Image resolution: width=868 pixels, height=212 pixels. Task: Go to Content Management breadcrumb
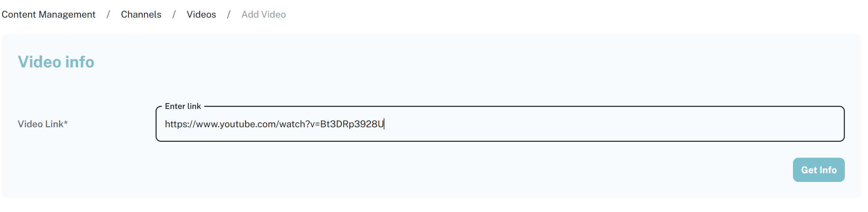click(x=48, y=15)
